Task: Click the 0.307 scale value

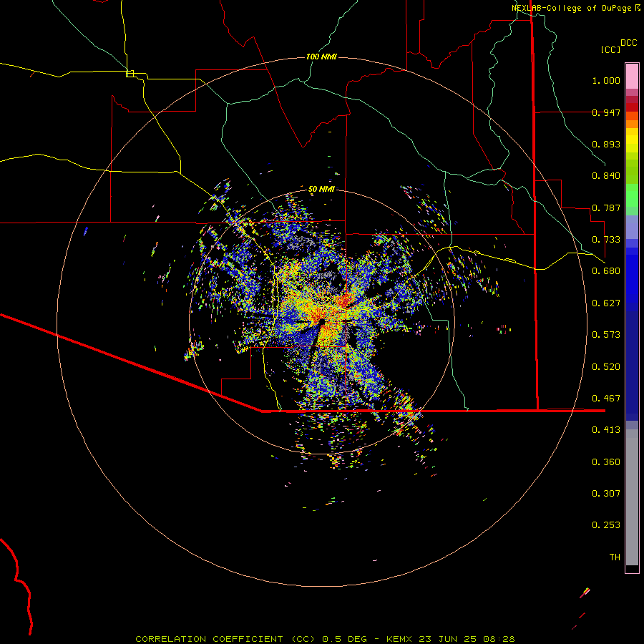Action: pyautogui.click(x=606, y=494)
